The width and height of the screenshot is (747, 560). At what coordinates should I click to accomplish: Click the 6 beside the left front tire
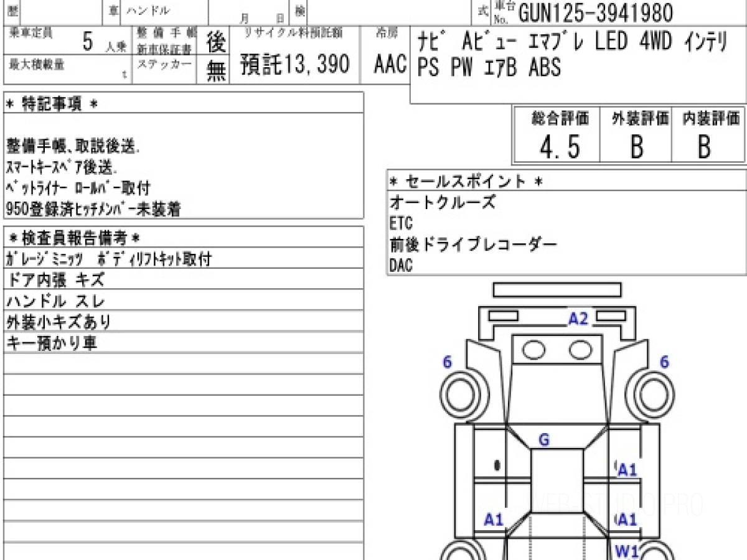[x=447, y=362]
